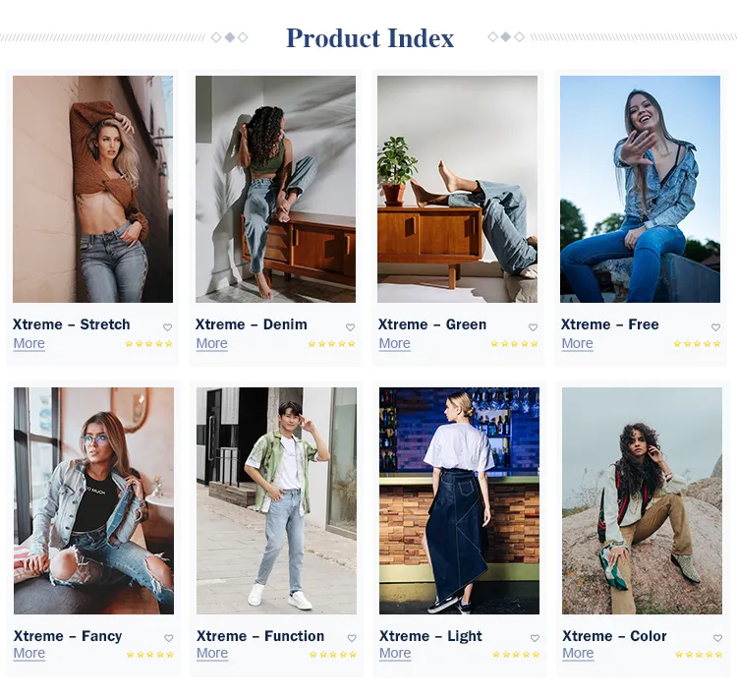Click heart icon for Xtreme – Denim
The width and height of the screenshot is (737, 700).
tap(350, 327)
